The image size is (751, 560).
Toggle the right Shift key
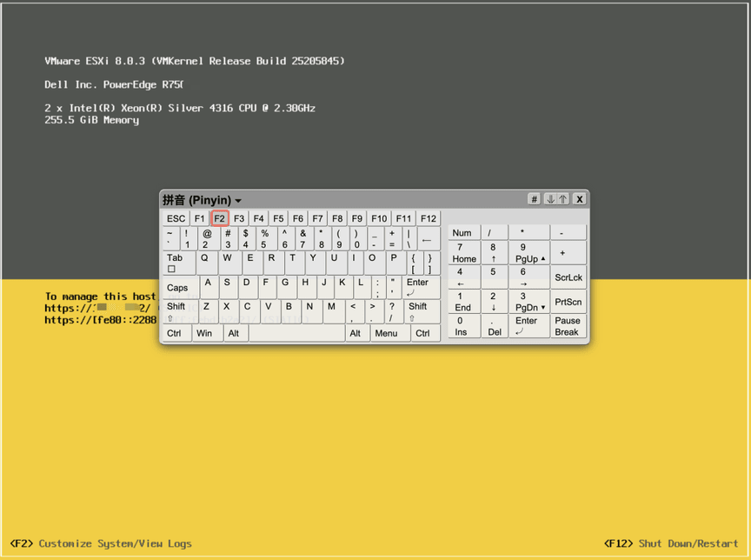422,311
